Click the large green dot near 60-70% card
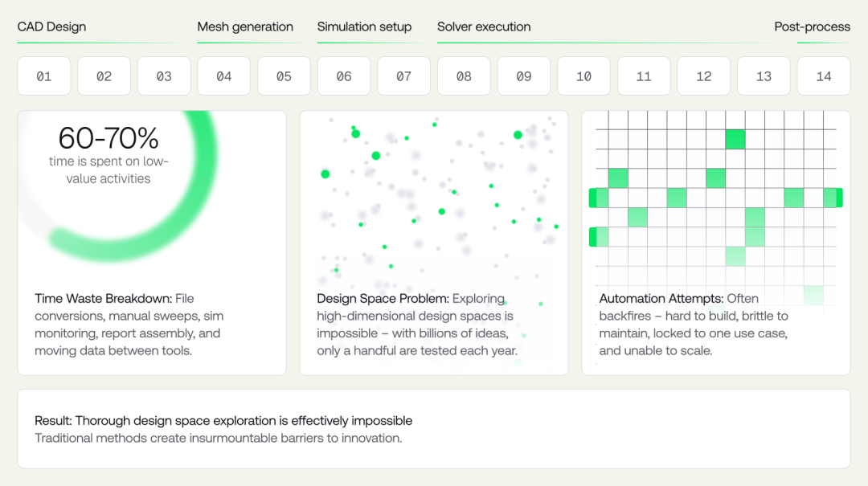The image size is (868, 486). [325, 174]
